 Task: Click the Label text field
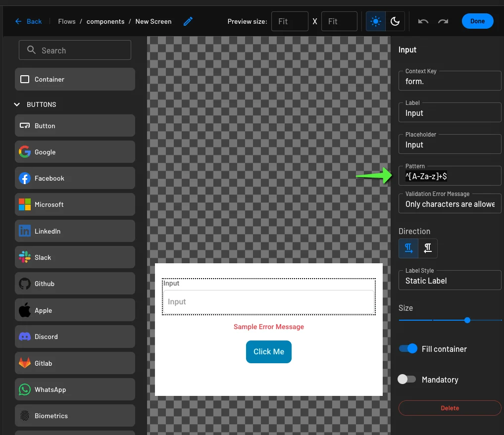450,112
